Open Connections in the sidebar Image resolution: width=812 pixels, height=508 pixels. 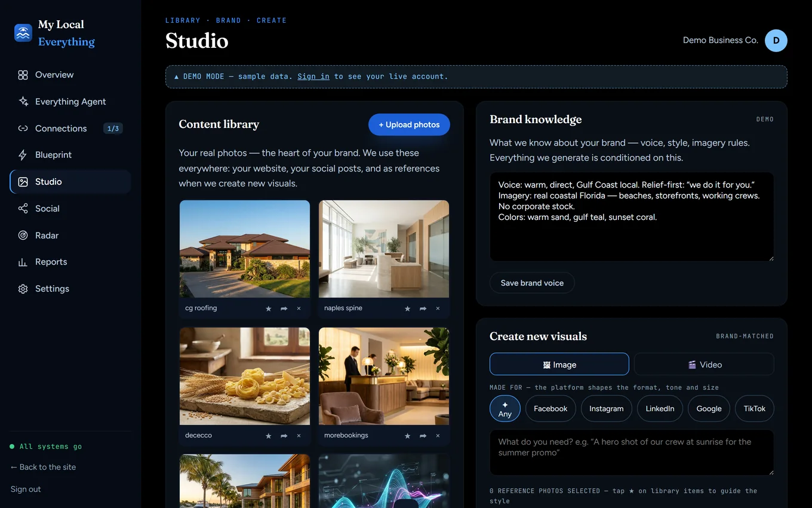coord(70,128)
